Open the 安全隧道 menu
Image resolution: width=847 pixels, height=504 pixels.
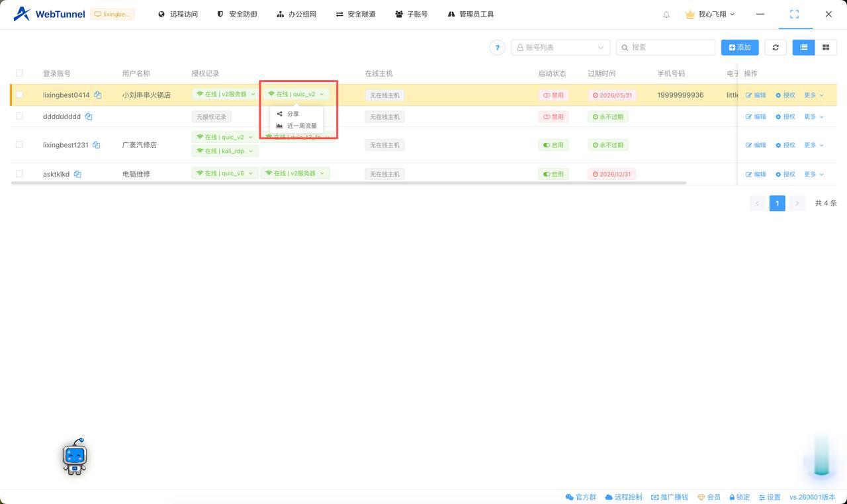pyautogui.click(x=355, y=14)
